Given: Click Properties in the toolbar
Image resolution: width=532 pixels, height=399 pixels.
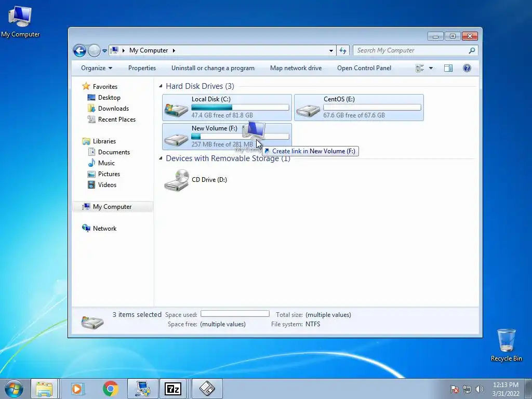Looking at the screenshot, I should coord(142,68).
